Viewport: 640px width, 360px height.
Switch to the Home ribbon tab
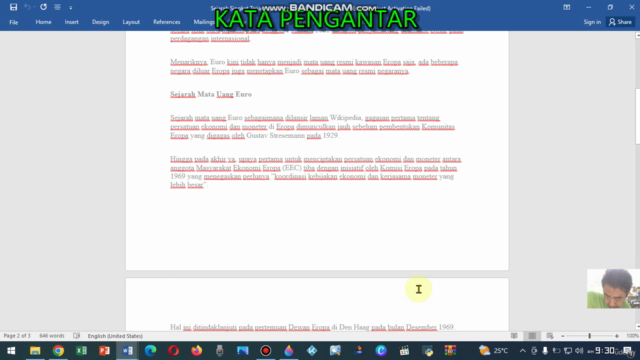tap(43, 22)
